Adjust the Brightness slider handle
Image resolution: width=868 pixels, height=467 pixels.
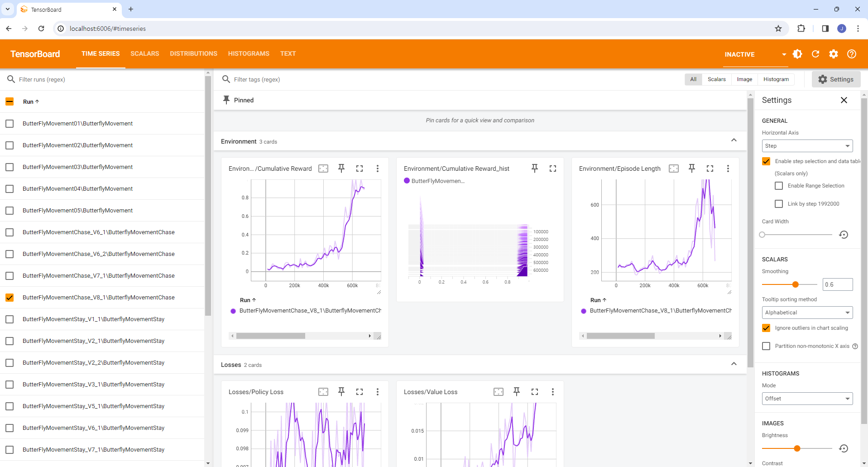(x=797, y=448)
